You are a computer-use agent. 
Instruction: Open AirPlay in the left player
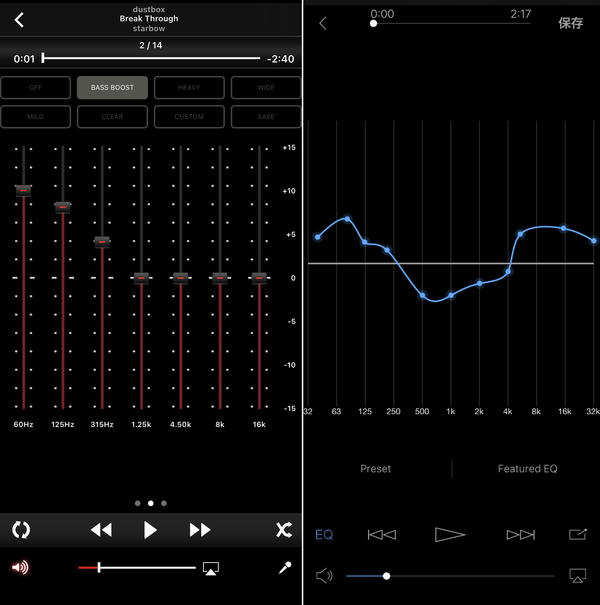pyautogui.click(x=211, y=568)
